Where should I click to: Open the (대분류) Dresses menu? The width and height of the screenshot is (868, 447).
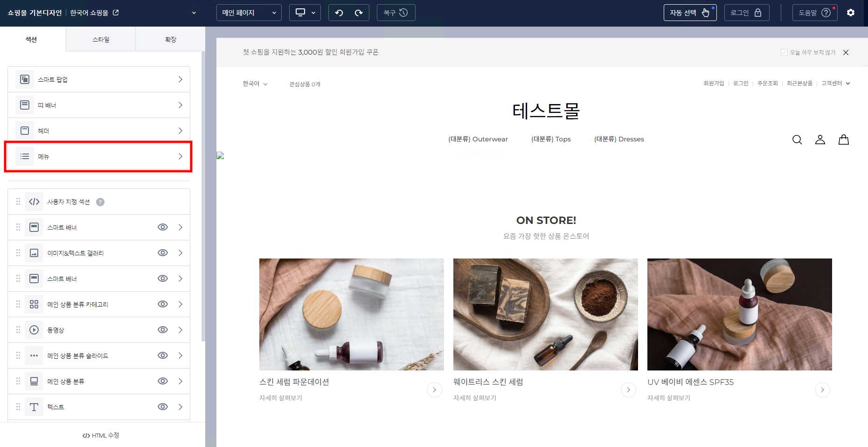619,139
